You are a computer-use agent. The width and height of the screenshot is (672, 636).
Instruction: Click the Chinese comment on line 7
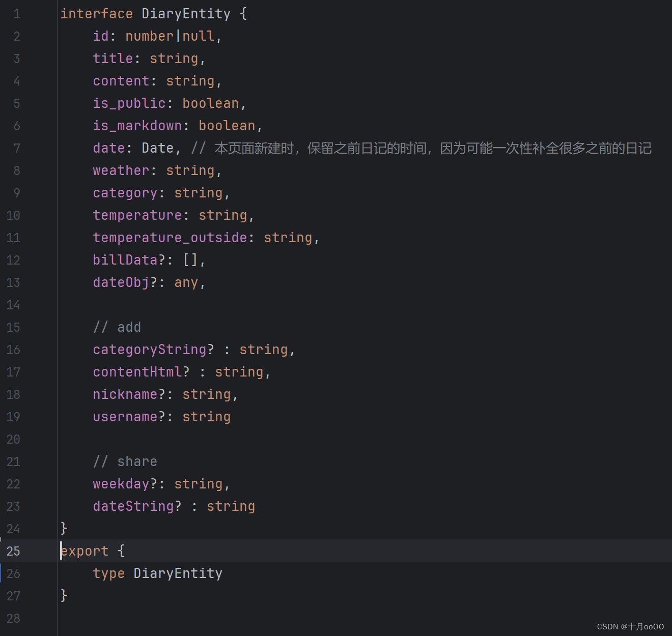(422, 148)
